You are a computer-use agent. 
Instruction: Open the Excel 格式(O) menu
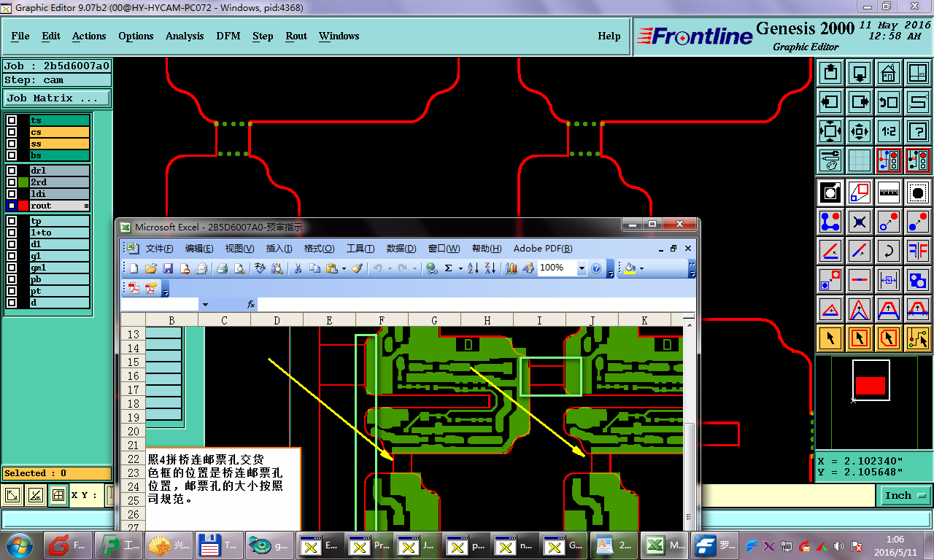[x=319, y=249]
